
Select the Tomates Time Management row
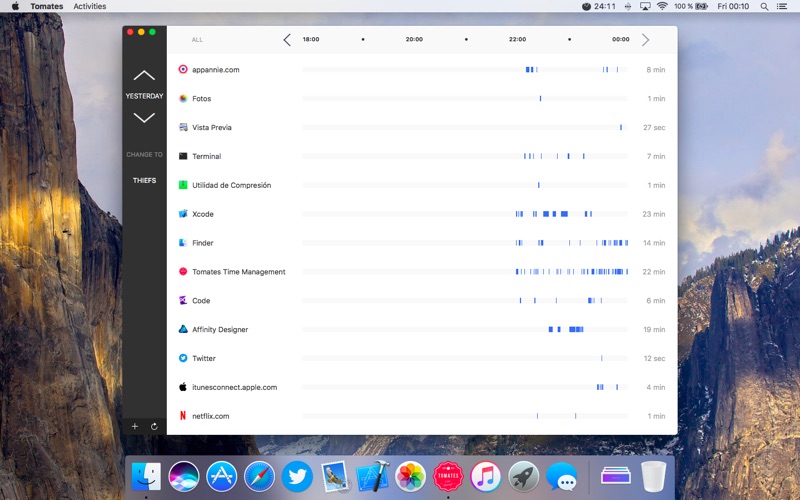(x=238, y=272)
